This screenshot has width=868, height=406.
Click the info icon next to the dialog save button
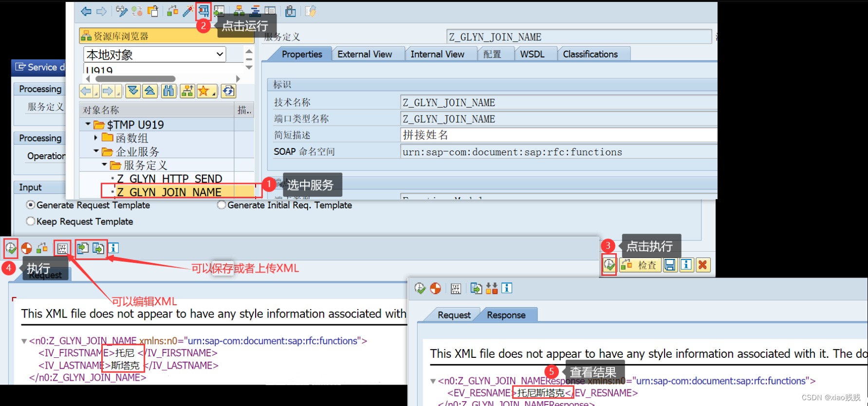(686, 265)
